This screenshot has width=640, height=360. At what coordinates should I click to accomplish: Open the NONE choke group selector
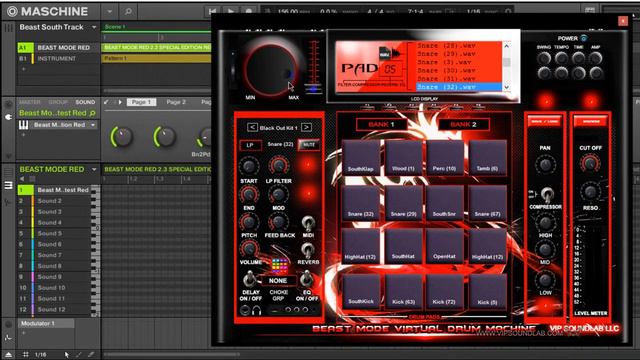278,281
